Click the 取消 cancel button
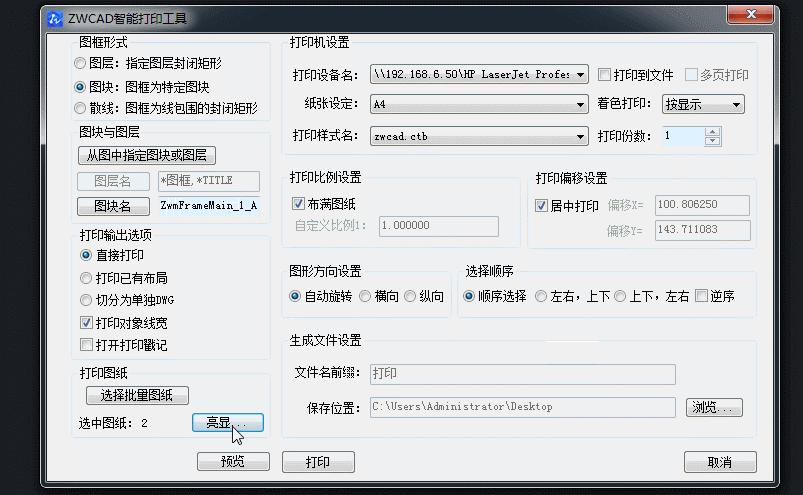The image size is (803, 495). tap(720, 462)
